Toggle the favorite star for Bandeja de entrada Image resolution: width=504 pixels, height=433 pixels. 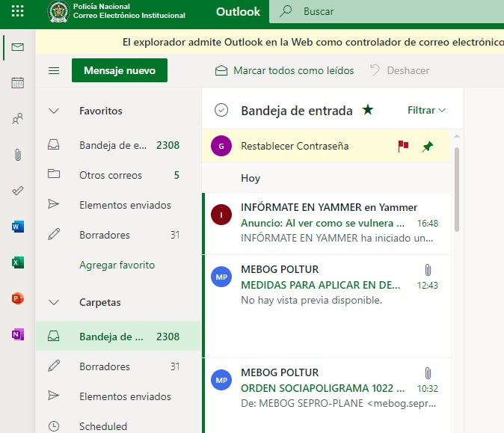coord(368,110)
